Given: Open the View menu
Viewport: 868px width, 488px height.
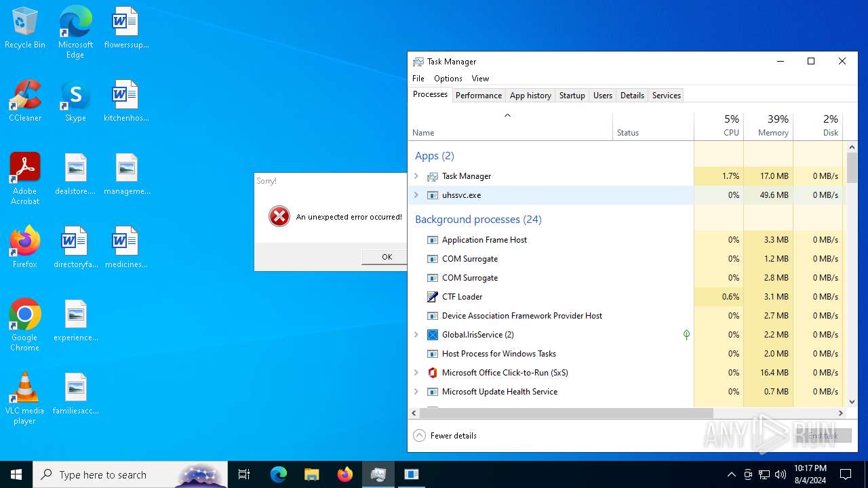Looking at the screenshot, I should point(480,79).
